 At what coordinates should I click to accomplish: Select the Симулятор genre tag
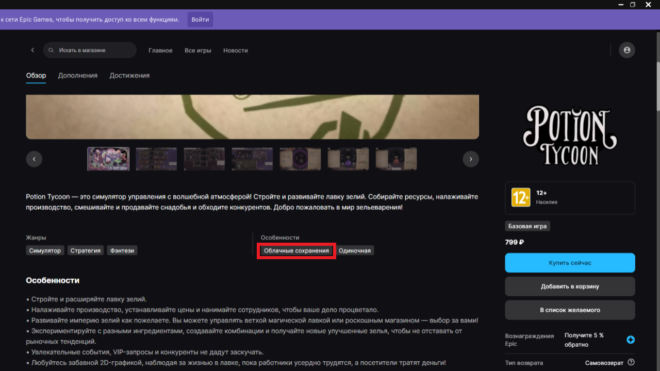(45, 251)
